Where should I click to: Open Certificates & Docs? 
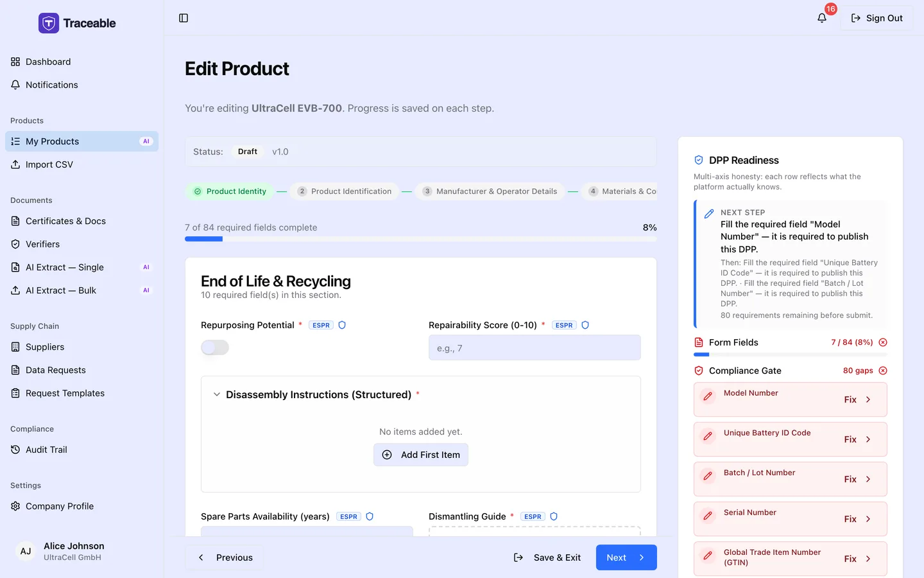(82, 221)
